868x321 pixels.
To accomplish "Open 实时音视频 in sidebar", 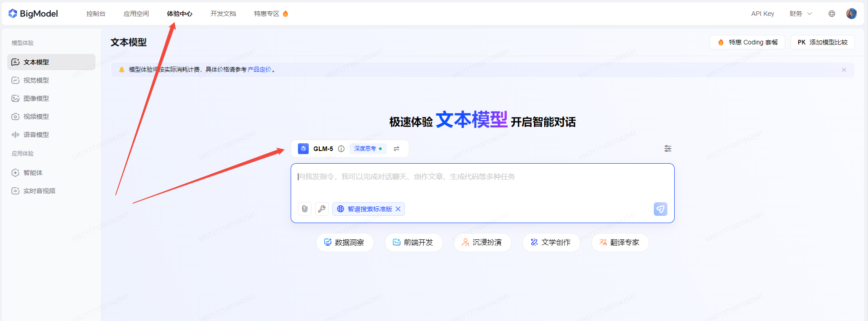I will coord(51,191).
